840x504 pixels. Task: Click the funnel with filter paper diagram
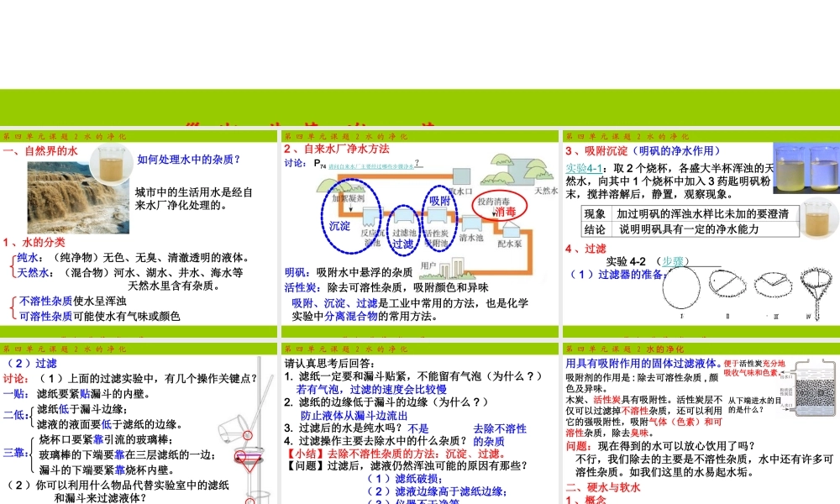coord(818,292)
